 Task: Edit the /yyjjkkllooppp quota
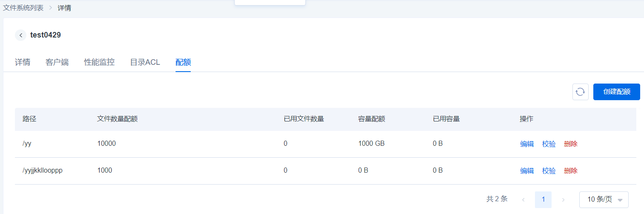527,171
